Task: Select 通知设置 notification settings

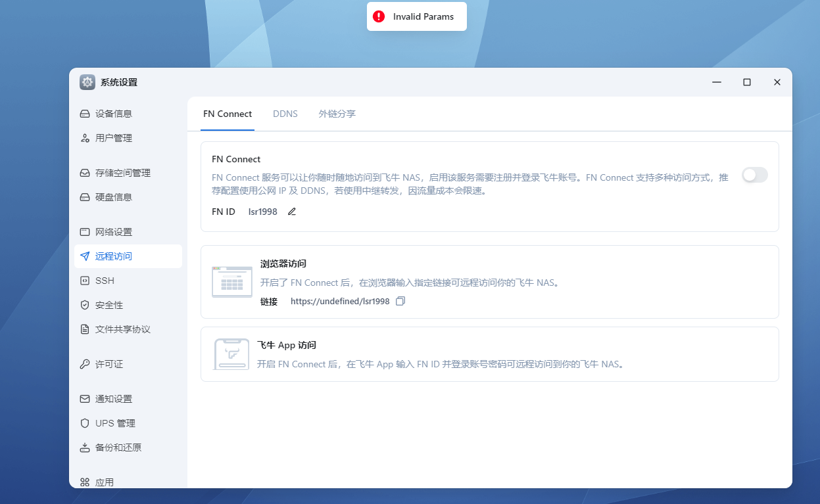Action: (x=112, y=399)
